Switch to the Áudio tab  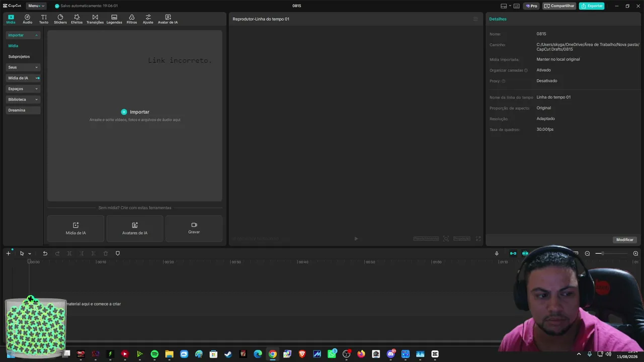click(x=27, y=19)
